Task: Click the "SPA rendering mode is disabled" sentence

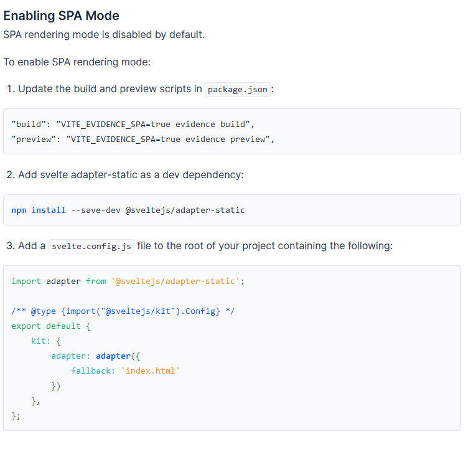Action: (x=104, y=34)
